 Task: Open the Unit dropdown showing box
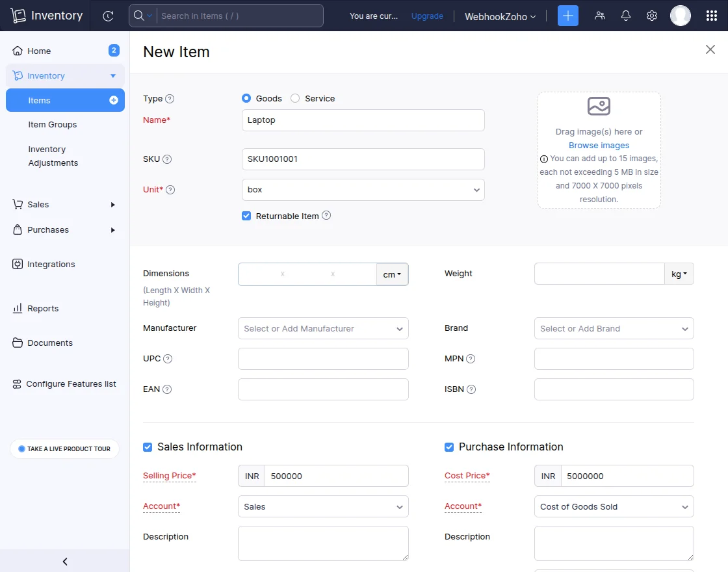[x=363, y=190]
